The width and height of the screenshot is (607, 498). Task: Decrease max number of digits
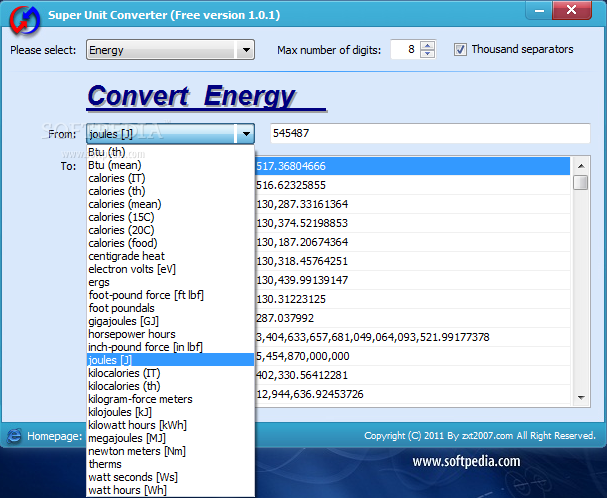(427, 53)
